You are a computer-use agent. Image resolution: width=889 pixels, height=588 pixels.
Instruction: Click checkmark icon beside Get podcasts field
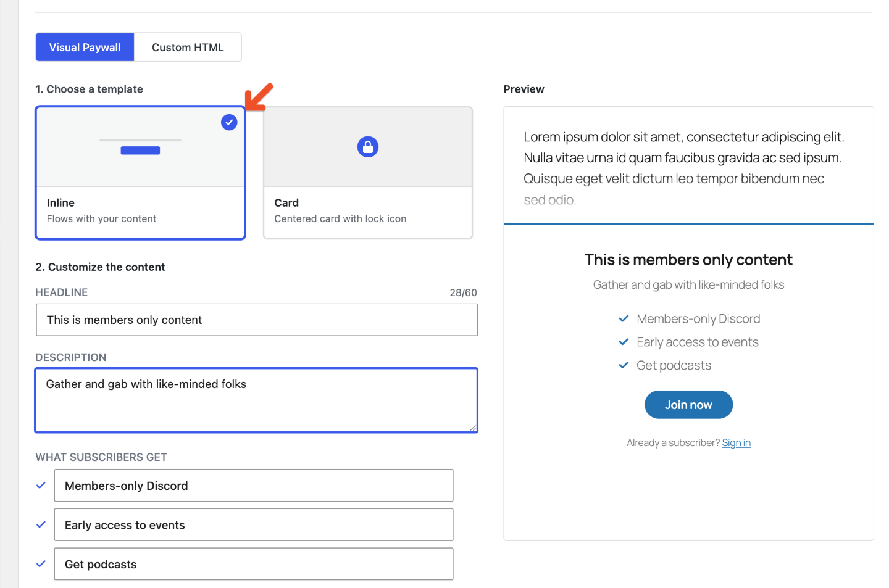click(41, 564)
